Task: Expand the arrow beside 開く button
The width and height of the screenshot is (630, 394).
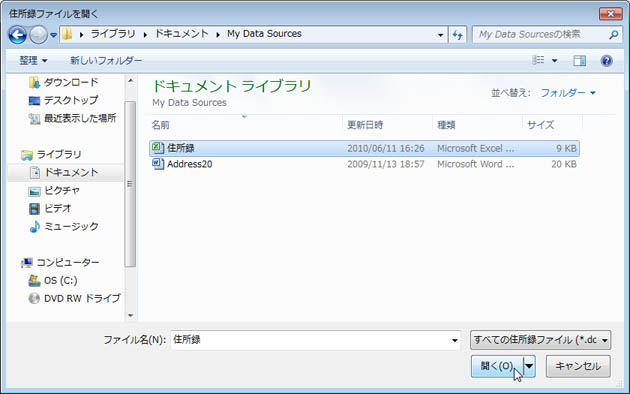Action: (530, 366)
